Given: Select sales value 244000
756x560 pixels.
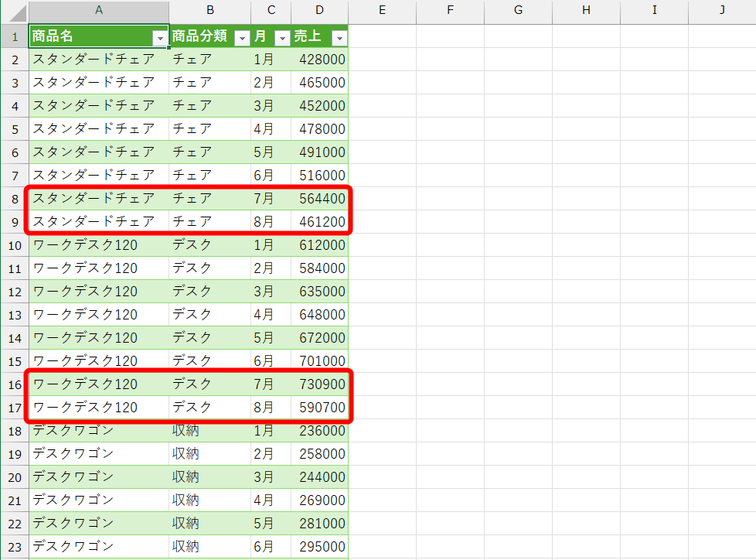Looking at the screenshot, I should (x=320, y=477).
